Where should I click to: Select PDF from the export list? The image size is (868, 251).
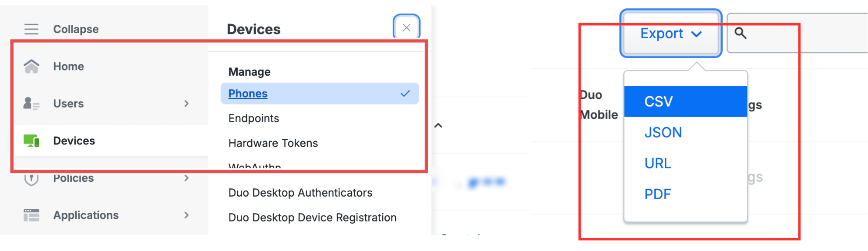(x=657, y=194)
